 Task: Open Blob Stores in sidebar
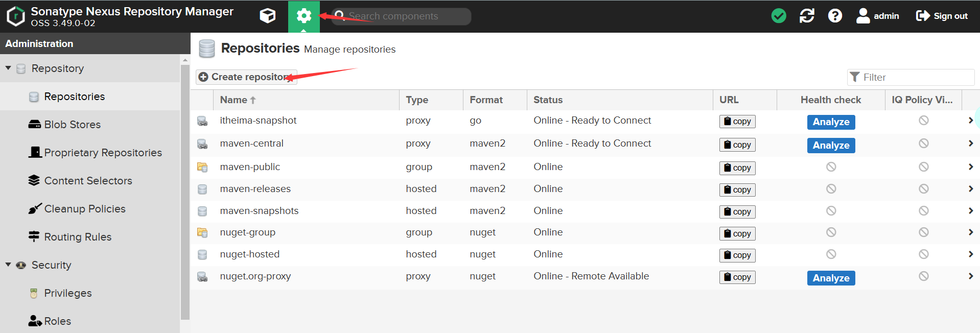pos(72,125)
